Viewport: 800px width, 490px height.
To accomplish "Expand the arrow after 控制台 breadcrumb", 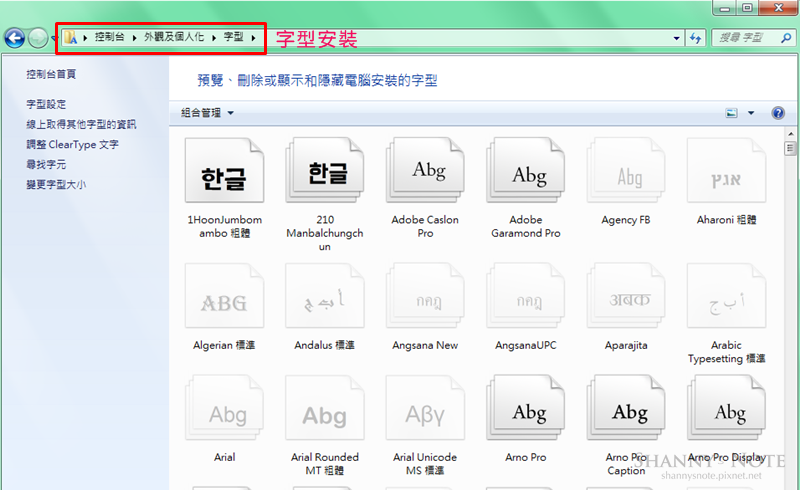I will point(134,37).
